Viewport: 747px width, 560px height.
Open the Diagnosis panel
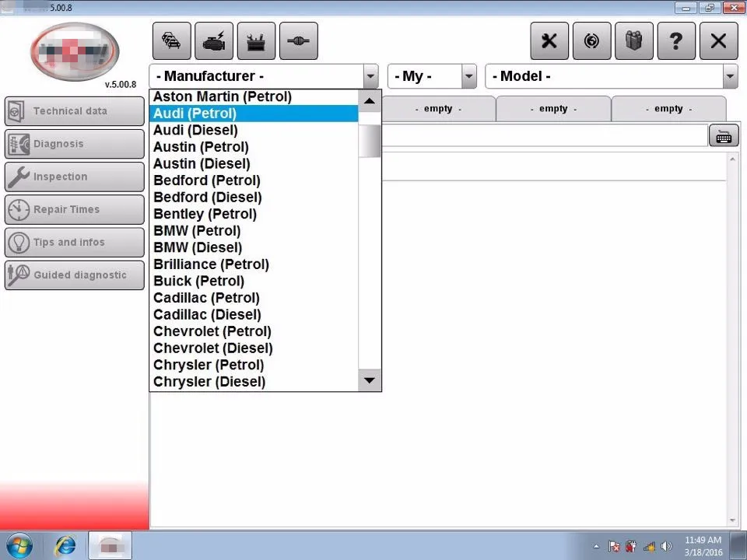point(74,144)
